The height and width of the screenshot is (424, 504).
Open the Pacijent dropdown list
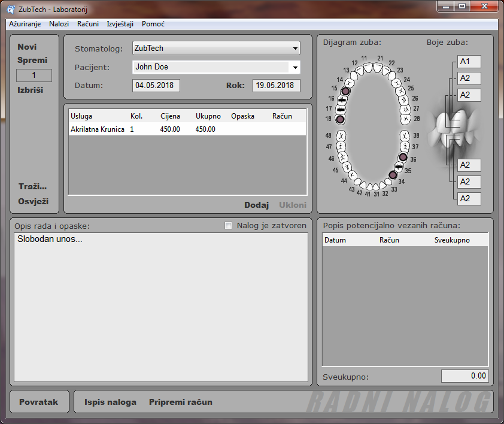click(x=295, y=68)
